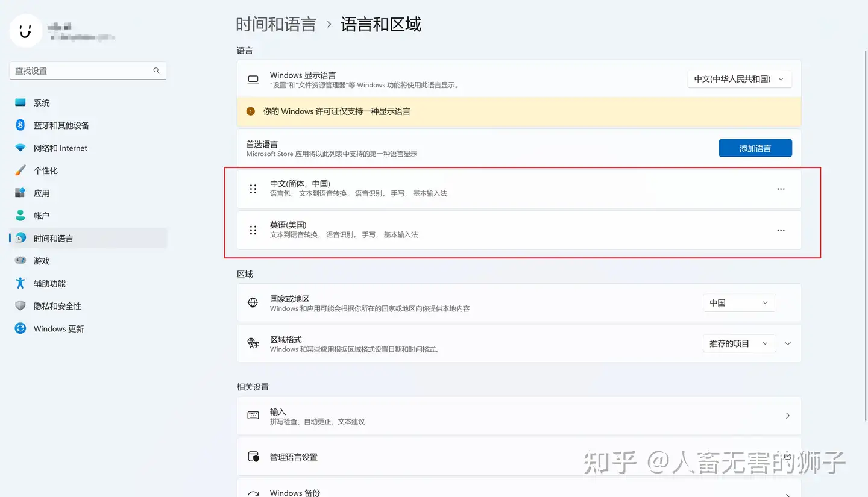The width and height of the screenshot is (868, 497).
Task: Click the paintbrush icon for 个性化
Action: pos(20,170)
